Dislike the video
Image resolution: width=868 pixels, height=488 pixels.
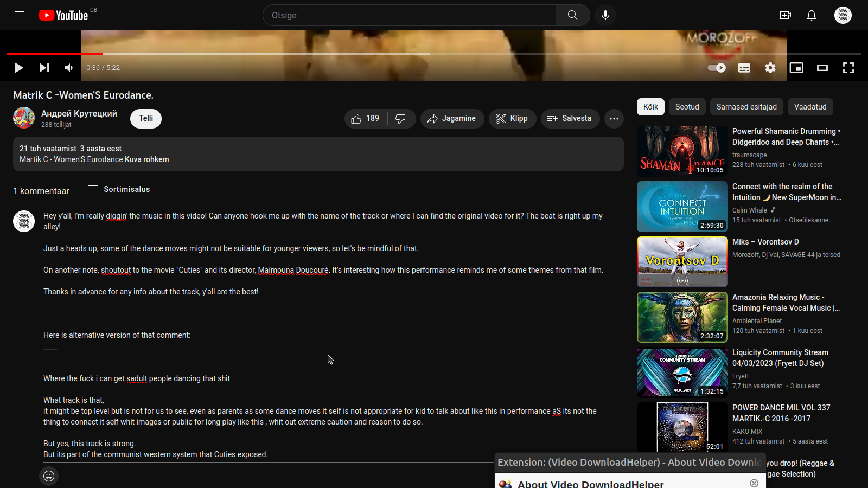tap(401, 119)
